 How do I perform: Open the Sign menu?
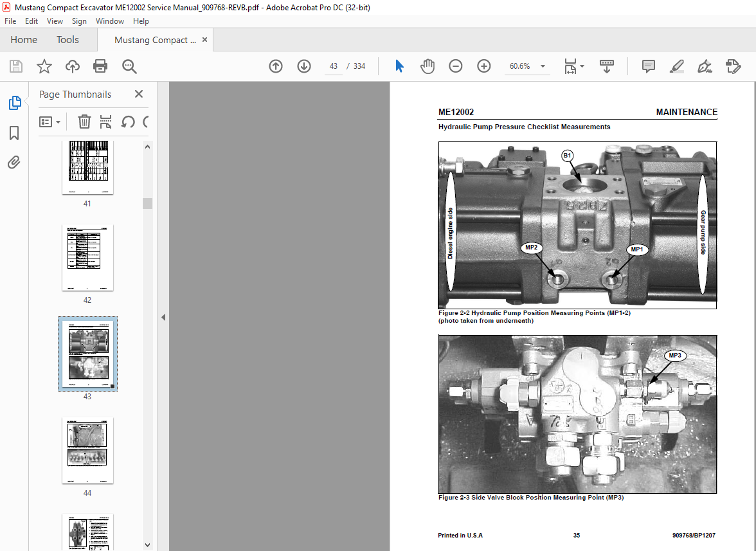79,21
